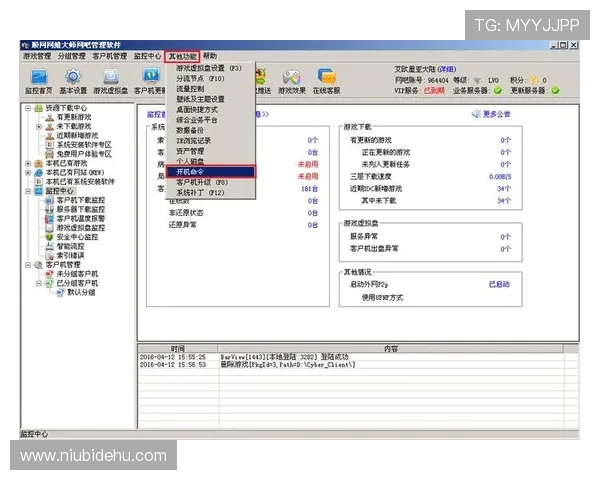Viewport: 600px width, 480px height.
Task: Click the 游戏虚拟盘 toolbar icon
Action: [x=110, y=80]
